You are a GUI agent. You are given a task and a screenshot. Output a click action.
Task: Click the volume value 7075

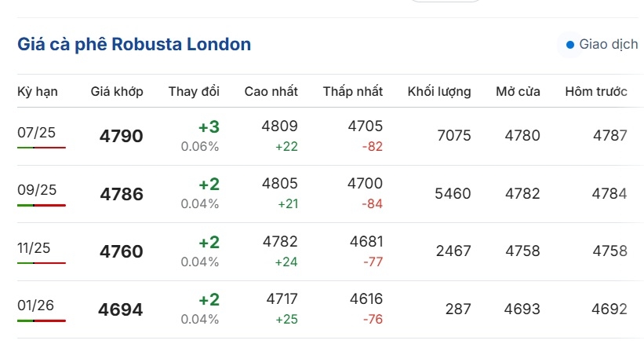[454, 135]
